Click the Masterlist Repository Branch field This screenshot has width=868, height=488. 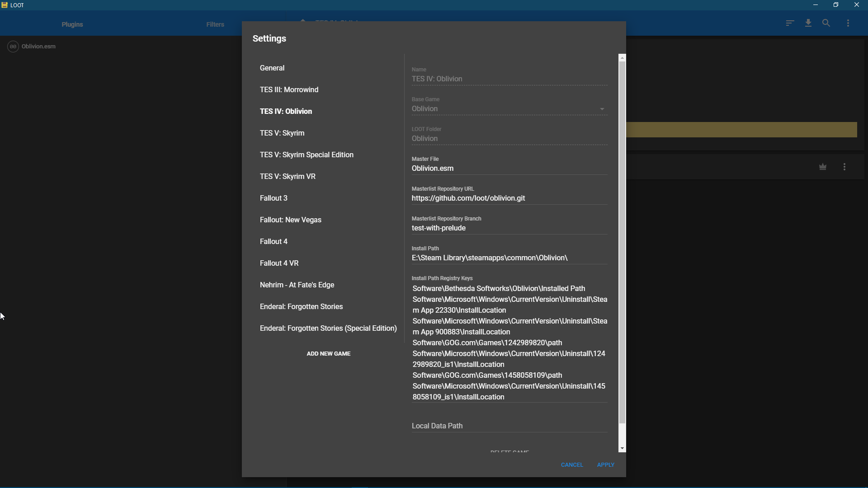[509, 228]
